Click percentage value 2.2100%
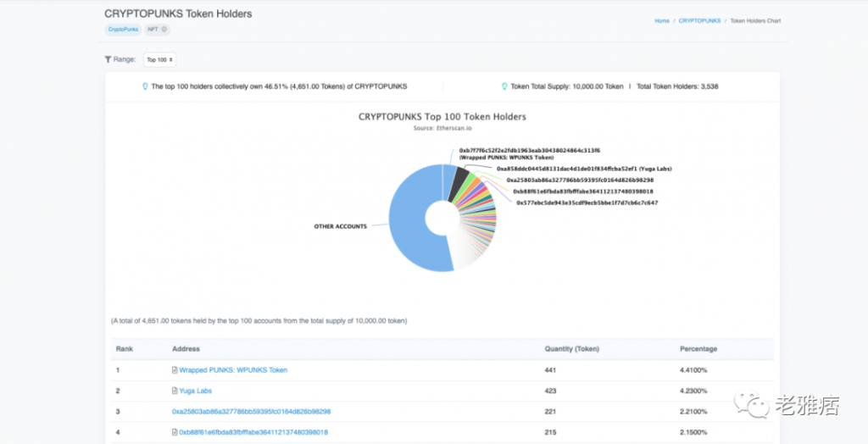Viewport: 868px width, 444px height. [x=693, y=411]
